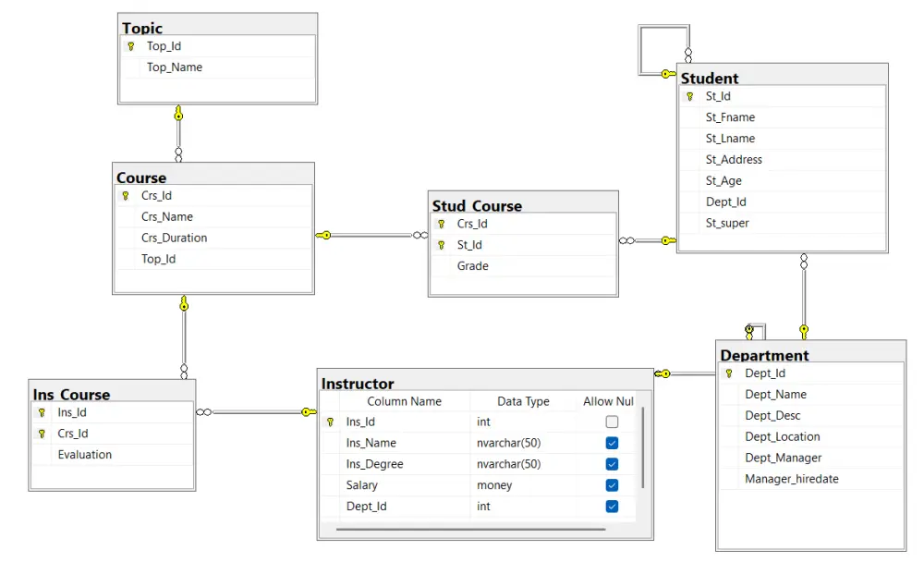This screenshot has height=587, width=924.
Task: Toggle Allow Nulls checkbox for Ins_Id
Action: pos(612,422)
